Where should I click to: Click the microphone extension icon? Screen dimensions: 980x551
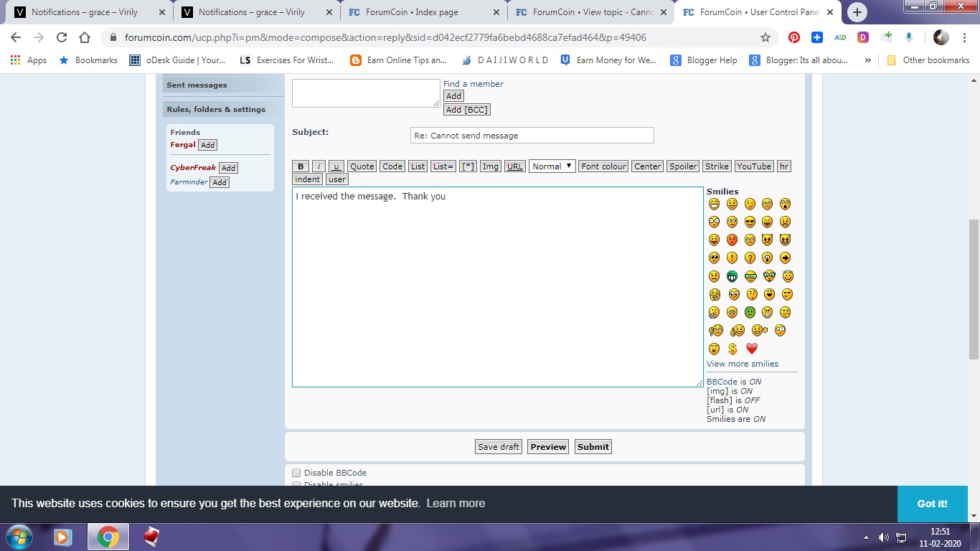click(910, 38)
